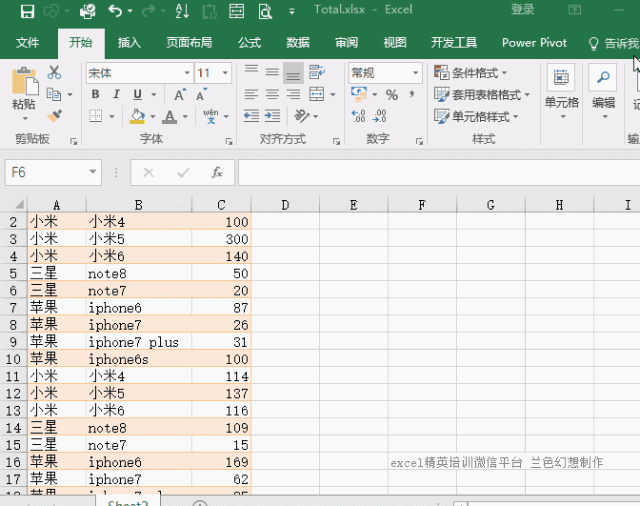Click the 粘贴 paste button
This screenshot has height=506, width=640.
pos(24,95)
